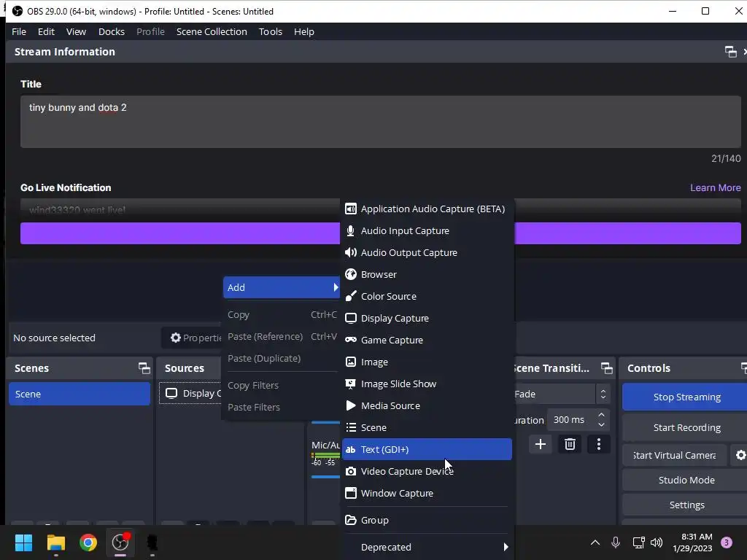This screenshot has height=560, width=747.
Task: Open Virtual Camera settings gear
Action: (x=740, y=455)
